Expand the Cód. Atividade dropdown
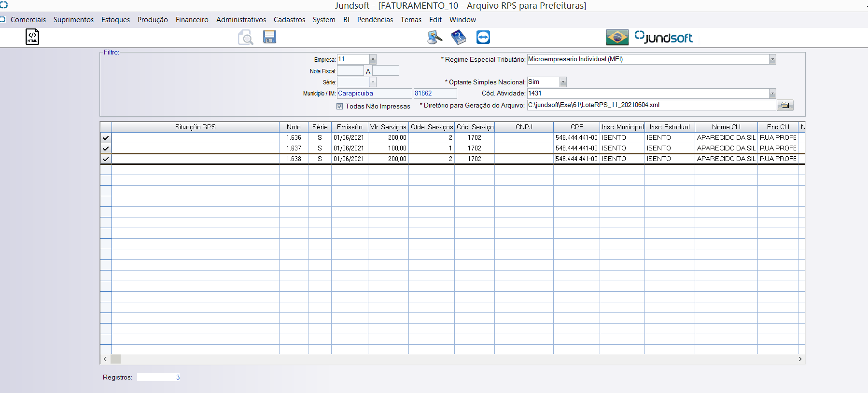The width and height of the screenshot is (868, 393). click(772, 94)
